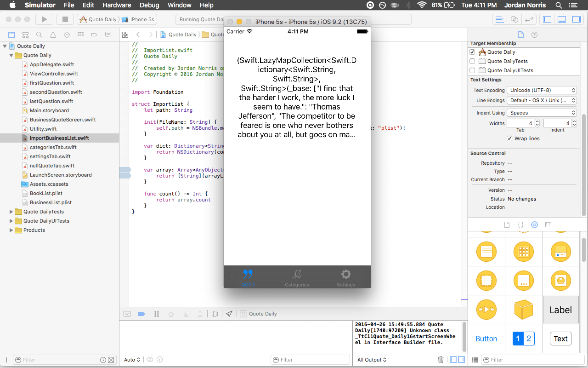The image size is (588, 368).
Task: Open the Categories tab in the simulator
Action: (x=297, y=277)
